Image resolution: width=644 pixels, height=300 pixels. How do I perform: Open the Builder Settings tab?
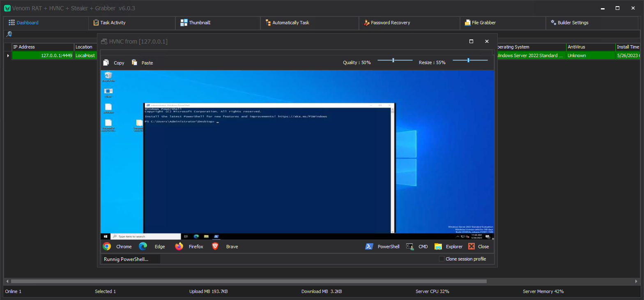point(592,23)
